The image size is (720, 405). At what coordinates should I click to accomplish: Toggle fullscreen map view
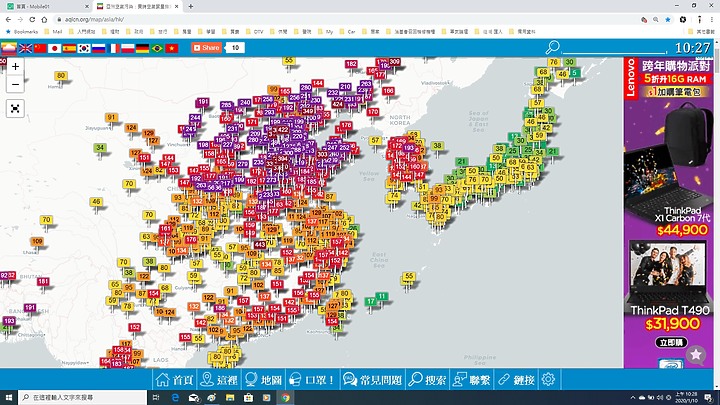15,108
